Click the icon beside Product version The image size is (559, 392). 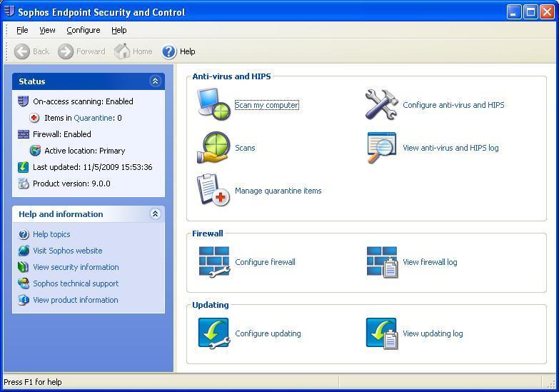(x=24, y=184)
